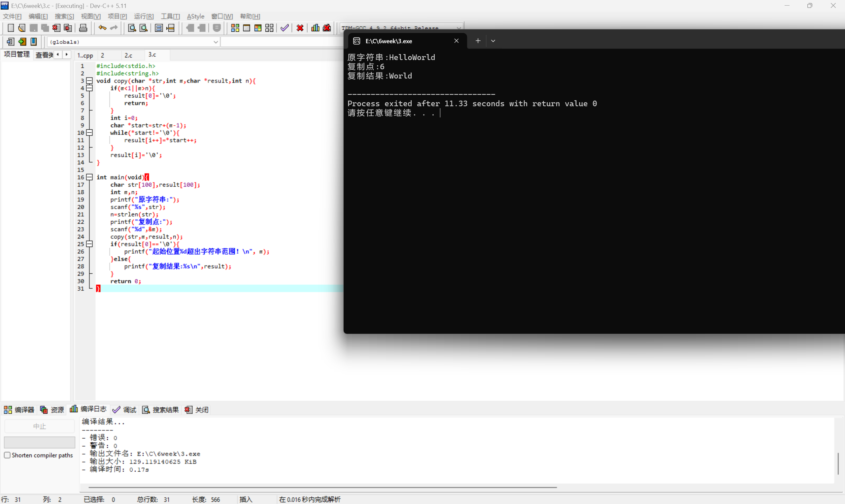The height and width of the screenshot is (504, 845).
Task: Collapse the main function fold at line 16
Action: pyautogui.click(x=89, y=177)
